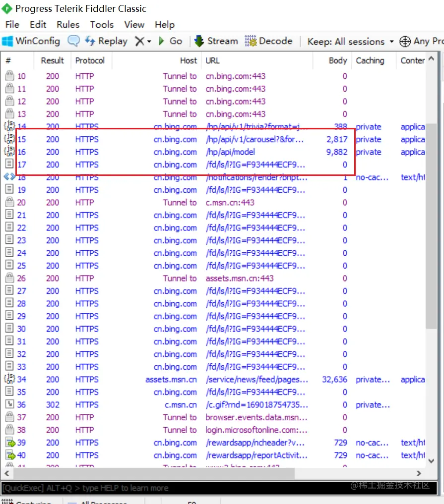
Task: Select the /rewardsapp/ncheader URL in session 39
Action: [255, 443]
